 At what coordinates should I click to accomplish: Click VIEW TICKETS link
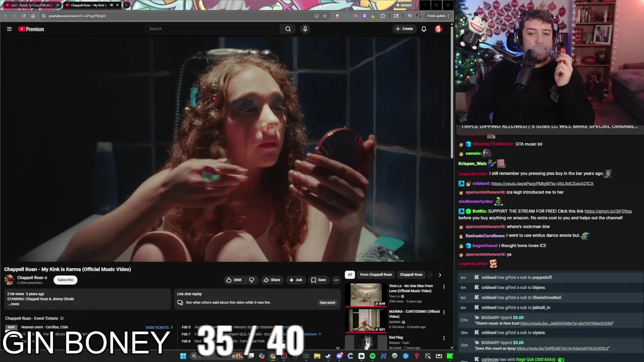[159, 328]
